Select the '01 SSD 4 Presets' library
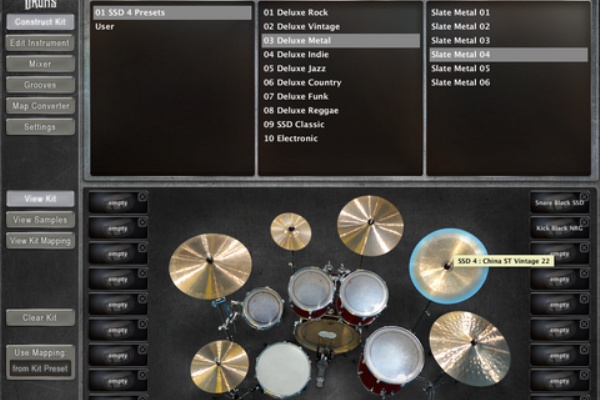 [x=172, y=13]
